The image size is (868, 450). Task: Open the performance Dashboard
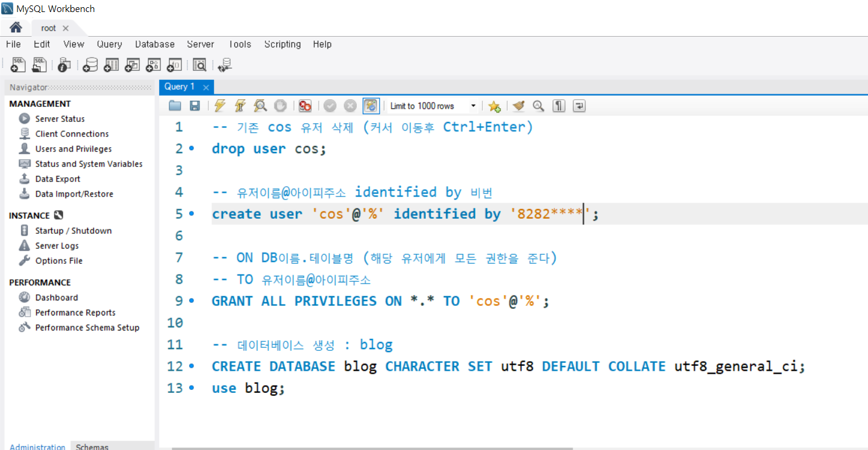[x=56, y=297]
